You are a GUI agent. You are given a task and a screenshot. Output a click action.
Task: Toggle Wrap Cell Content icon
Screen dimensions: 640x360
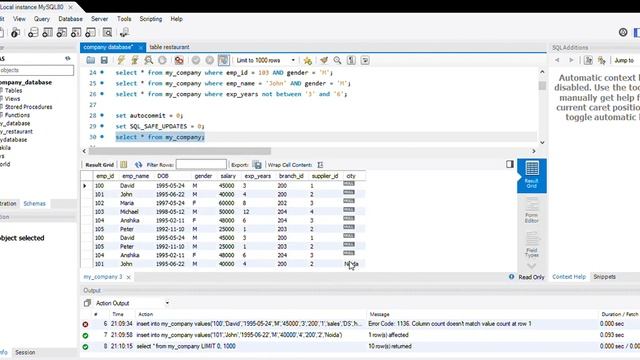(x=320, y=164)
